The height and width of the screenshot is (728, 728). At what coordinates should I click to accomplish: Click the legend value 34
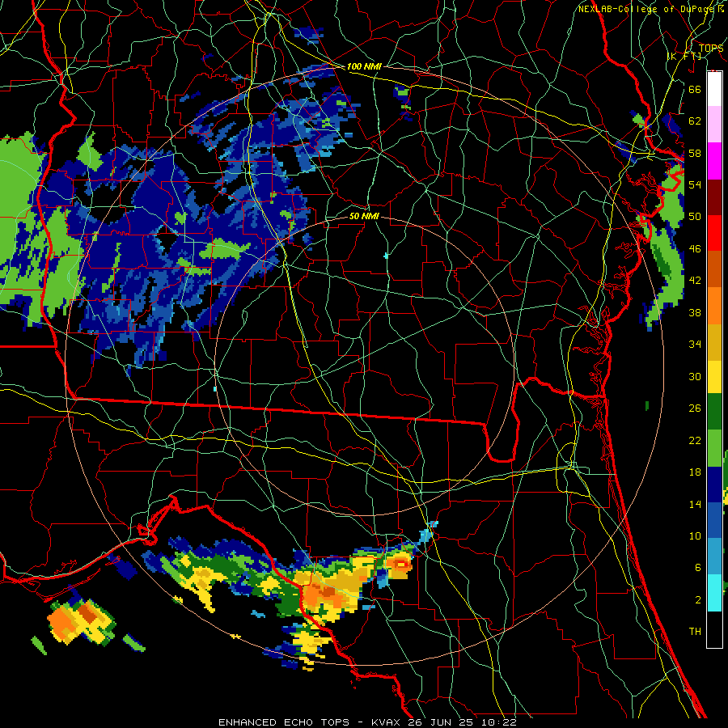pyautogui.click(x=695, y=345)
